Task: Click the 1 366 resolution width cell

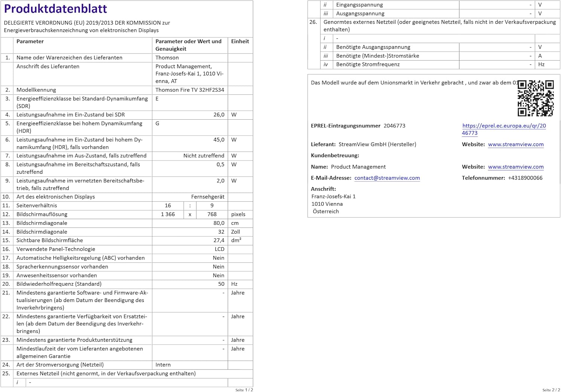Action: (x=168, y=214)
